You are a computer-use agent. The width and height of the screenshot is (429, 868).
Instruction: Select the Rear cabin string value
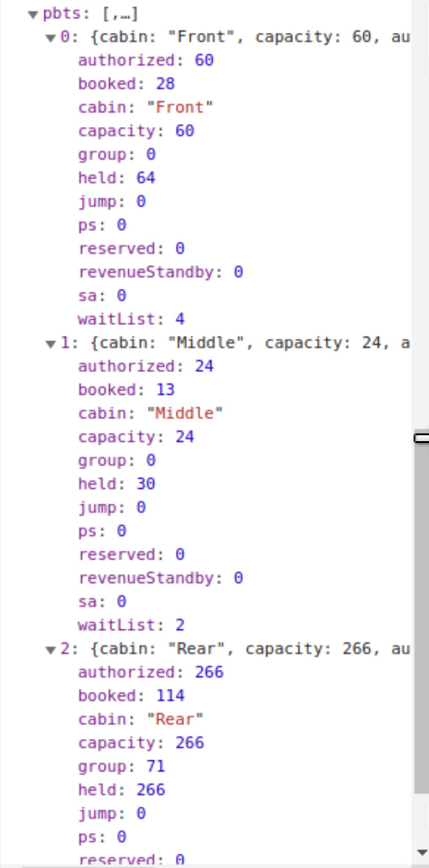pyautogui.click(x=175, y=719)
